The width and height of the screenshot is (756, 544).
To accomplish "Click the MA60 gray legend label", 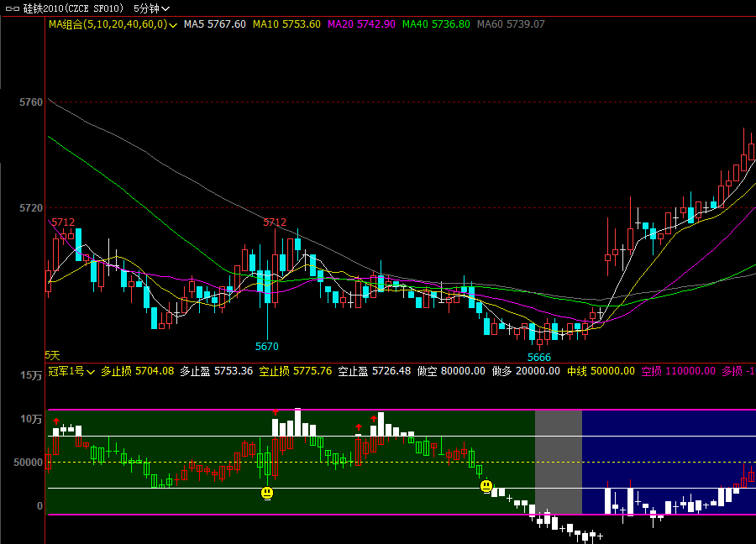I will [x=511, y=24].
